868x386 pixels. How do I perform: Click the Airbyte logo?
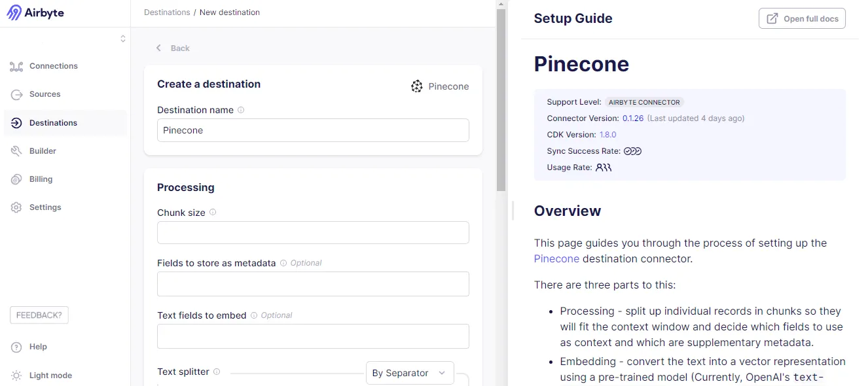point(35,13)
